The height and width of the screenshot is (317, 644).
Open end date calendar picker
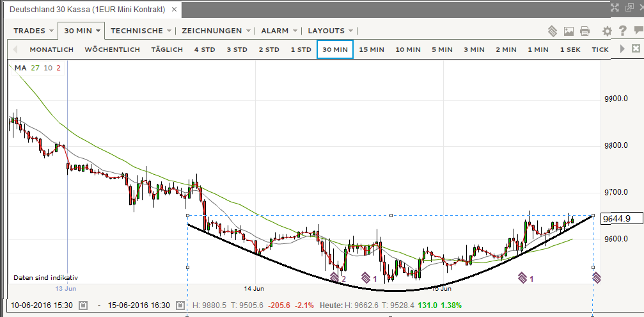180,305
